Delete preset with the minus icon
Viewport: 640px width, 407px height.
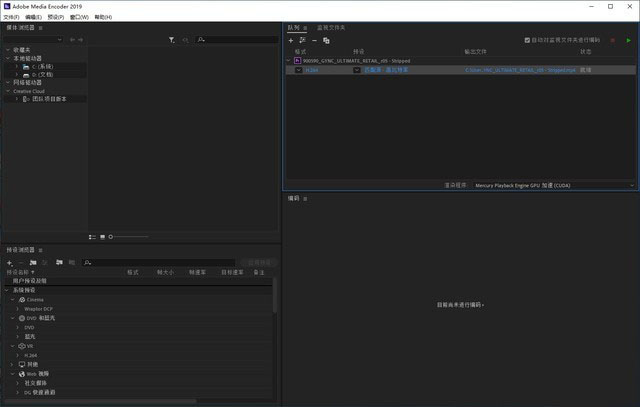click(21, 262)
